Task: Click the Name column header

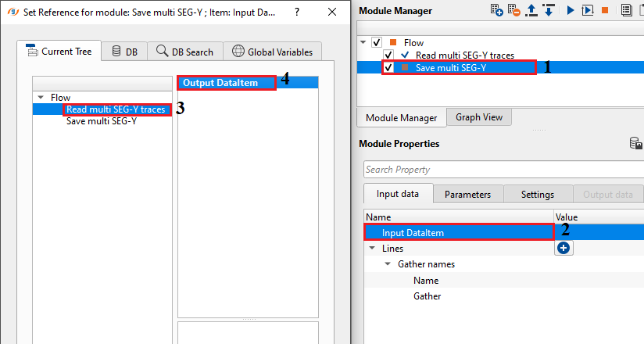Action: 459,217
